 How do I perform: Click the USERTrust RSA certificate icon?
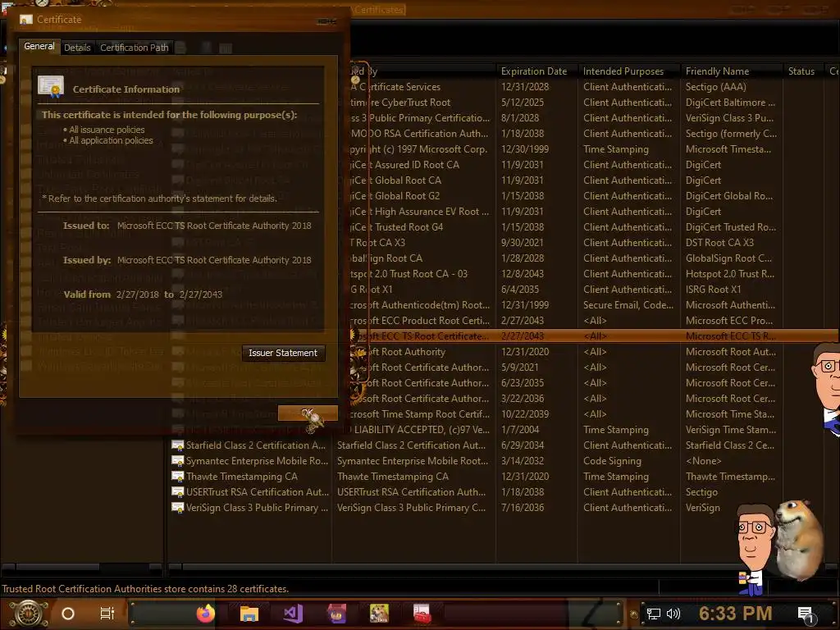pos(177,492)
